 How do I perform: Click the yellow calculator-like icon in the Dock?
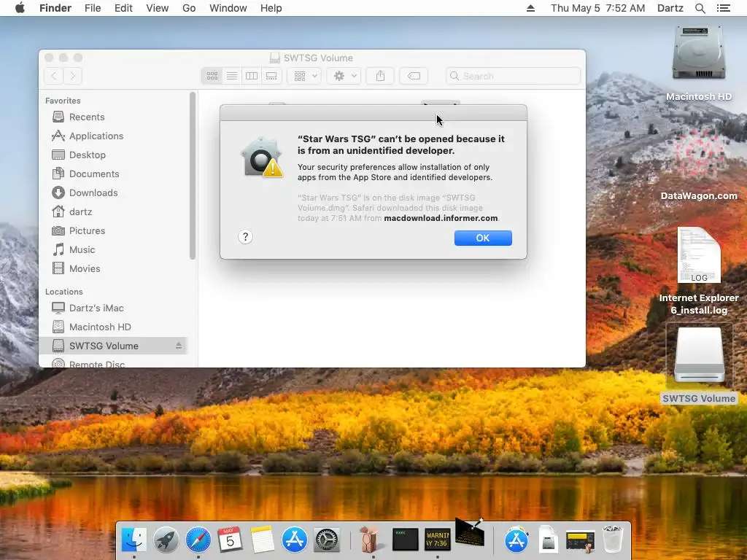click(580, 541)
